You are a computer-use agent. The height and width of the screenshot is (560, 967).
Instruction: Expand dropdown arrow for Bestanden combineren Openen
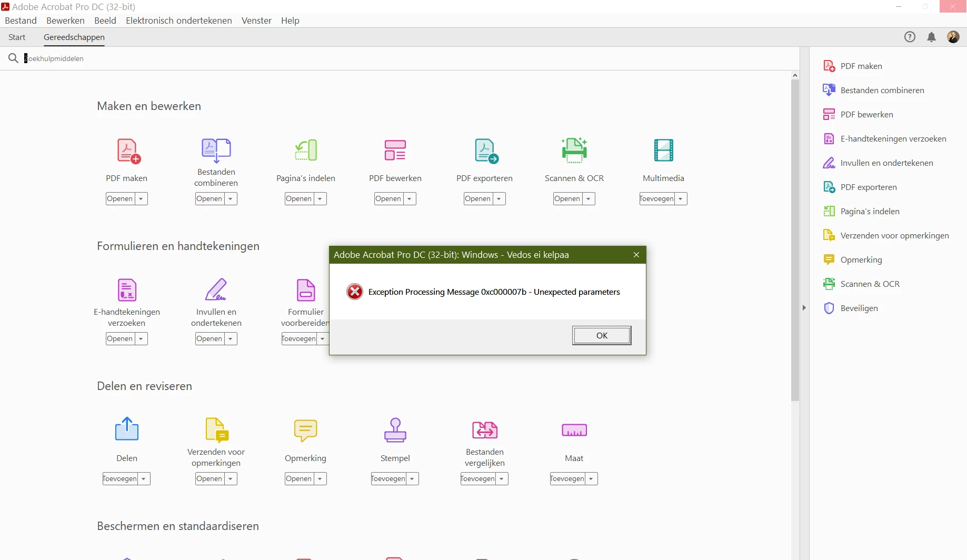pos(231,199)
